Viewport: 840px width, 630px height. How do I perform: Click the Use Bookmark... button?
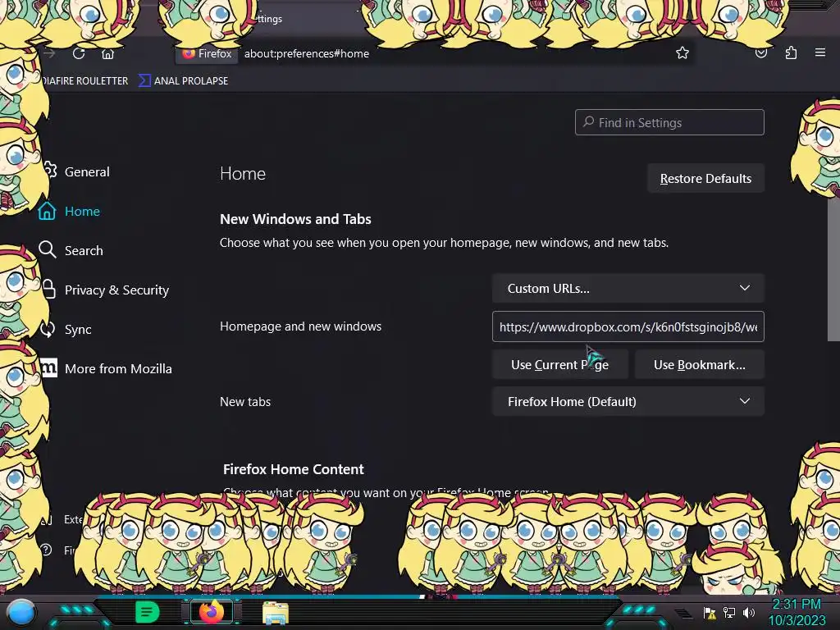(x=699, y=365)
